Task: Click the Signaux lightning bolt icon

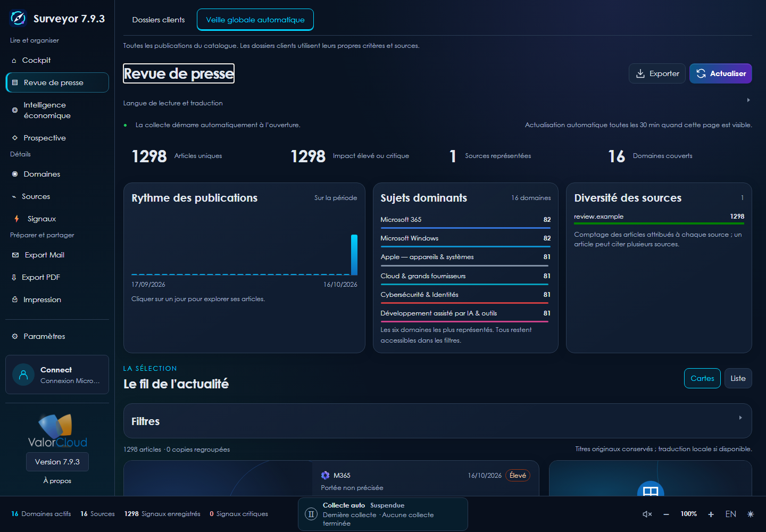Action: click(x=17, y=219)
